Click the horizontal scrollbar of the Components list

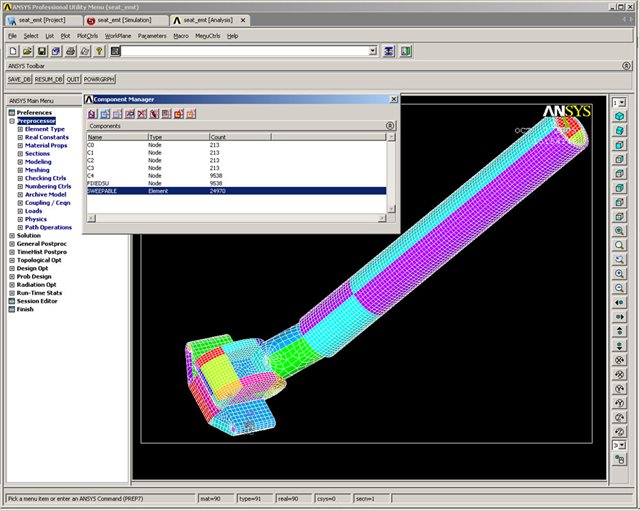(x=237, y=218)
